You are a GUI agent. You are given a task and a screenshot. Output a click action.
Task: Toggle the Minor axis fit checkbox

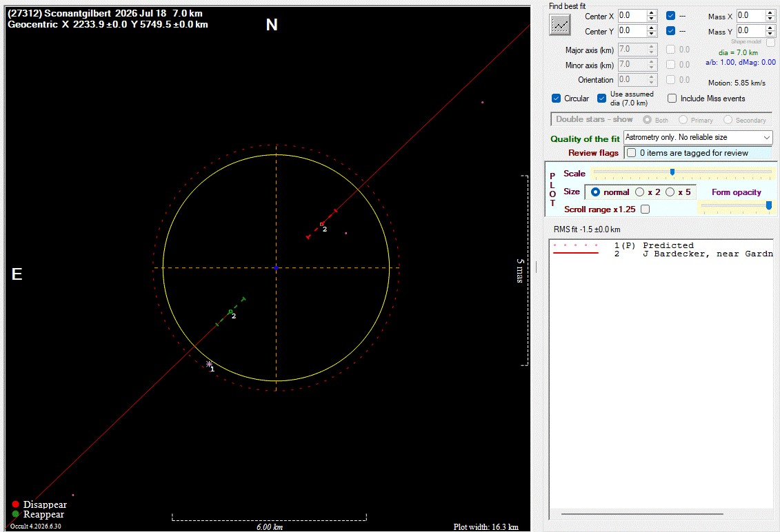(x=670, y=65)
